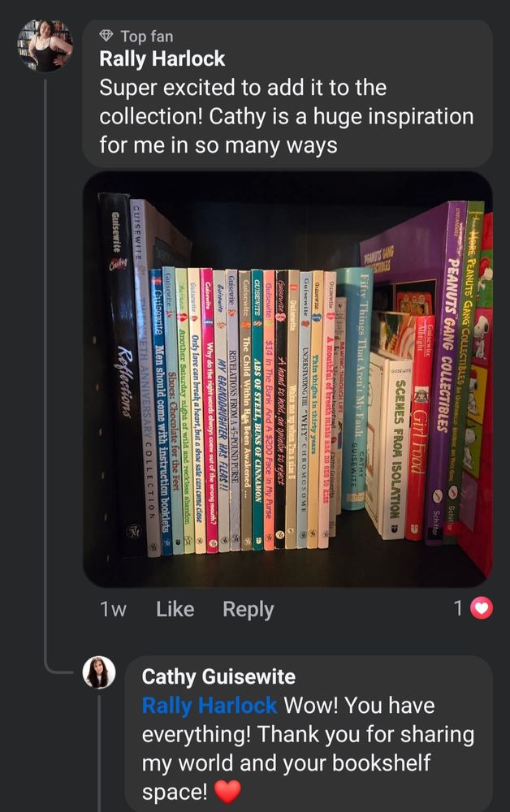Viewport: 510px width, 812px height.
Task: Follow the blue Rally Harlock mention
Action: tap(210, 706)
